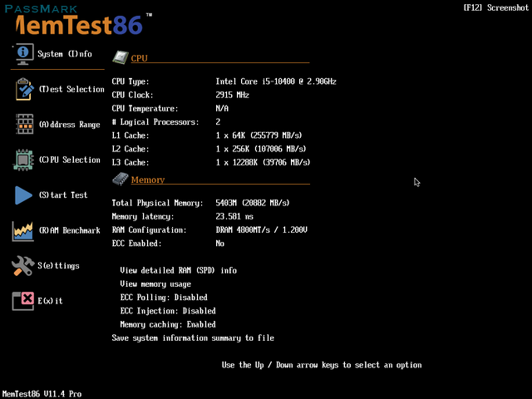Click the Memory section RAM chip icon
The width and height of the screenshot is (532, 399).
[120, 179]
